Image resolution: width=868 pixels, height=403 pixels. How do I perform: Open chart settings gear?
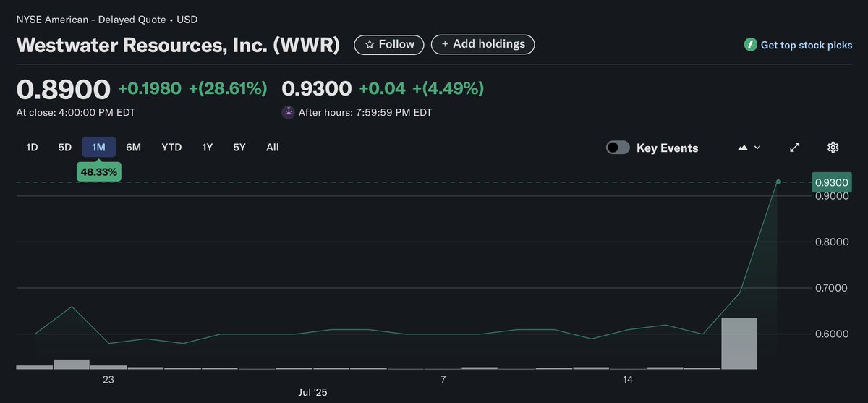pos(833,148)
